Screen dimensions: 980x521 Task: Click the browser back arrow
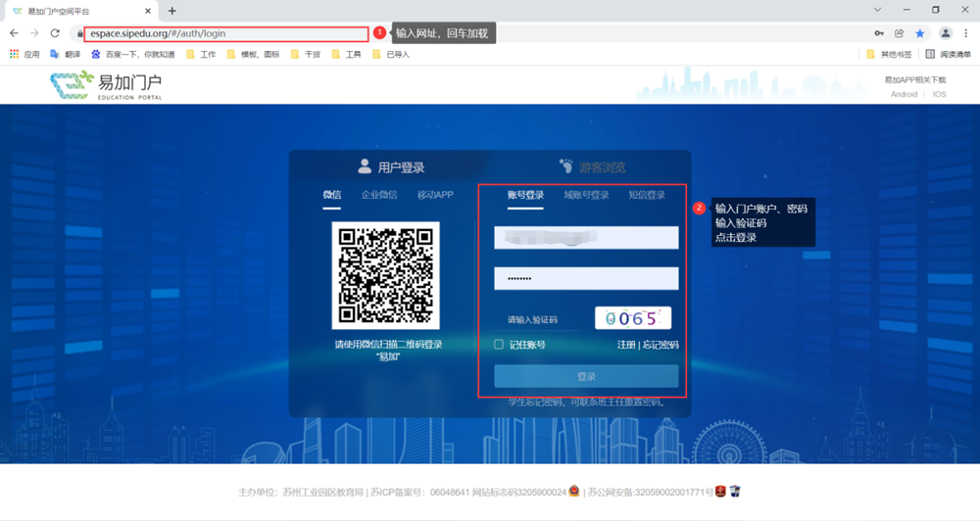[x=14, y=33]
